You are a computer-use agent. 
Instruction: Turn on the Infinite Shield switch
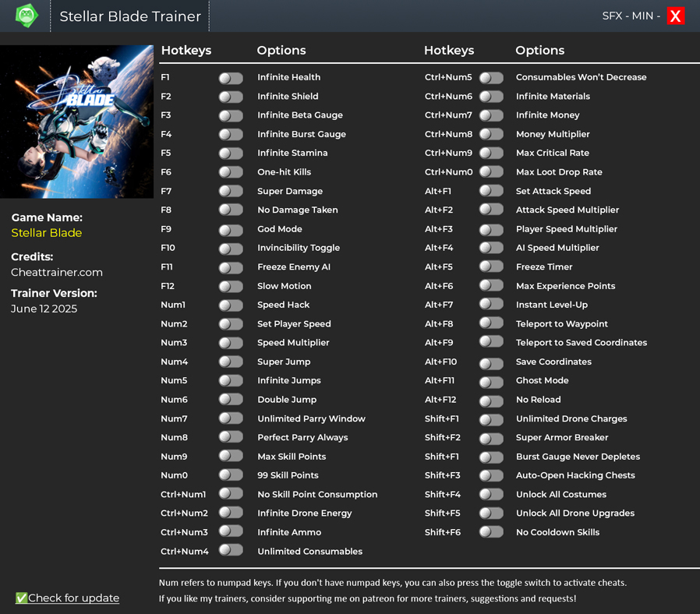pyautogui.click(x=231, y=97)
